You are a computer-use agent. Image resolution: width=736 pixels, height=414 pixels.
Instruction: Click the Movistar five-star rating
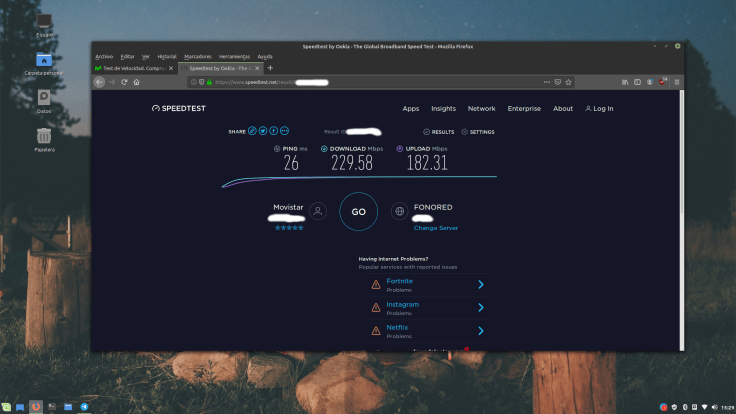pyautogui.click(x=289, y=228)
